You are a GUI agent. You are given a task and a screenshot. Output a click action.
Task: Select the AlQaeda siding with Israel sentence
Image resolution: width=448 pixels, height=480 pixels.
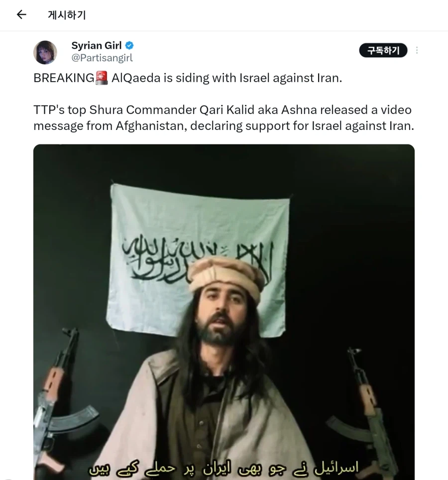[x=226, y=78]
